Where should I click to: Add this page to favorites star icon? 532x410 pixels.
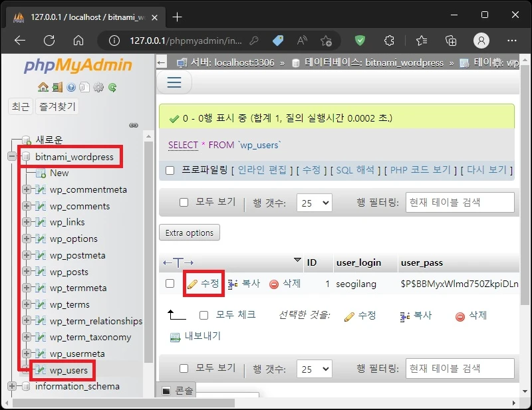pyautogui.click(x=326, y=41)
